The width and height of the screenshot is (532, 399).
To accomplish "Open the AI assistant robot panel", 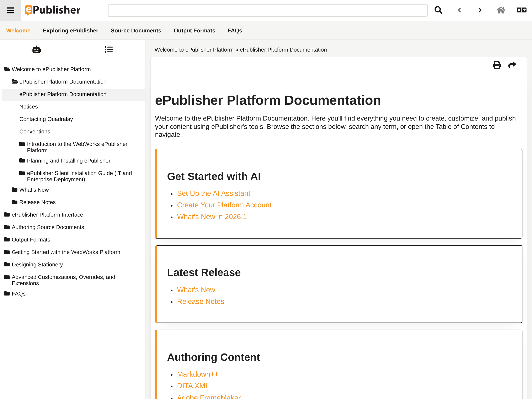I will tap(36, 49).
